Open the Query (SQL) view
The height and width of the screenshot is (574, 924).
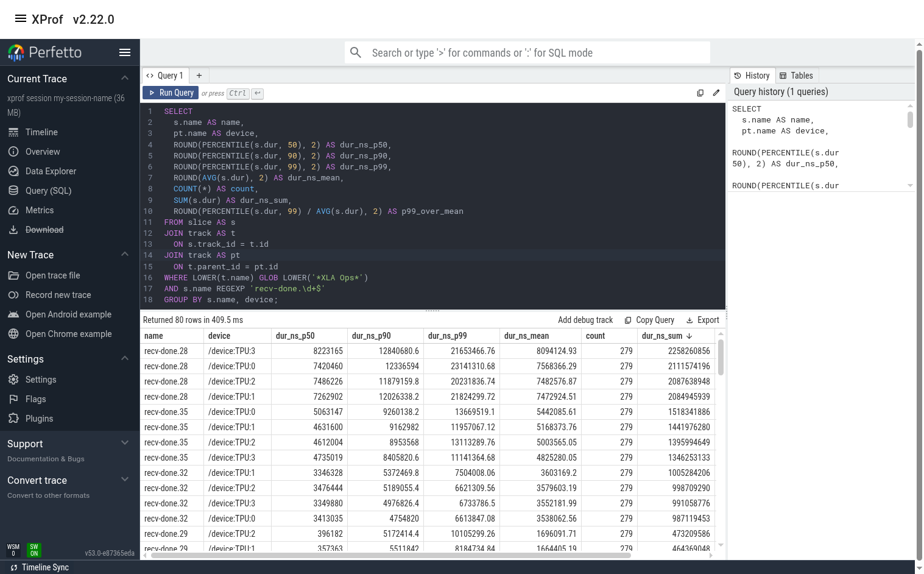47,191
